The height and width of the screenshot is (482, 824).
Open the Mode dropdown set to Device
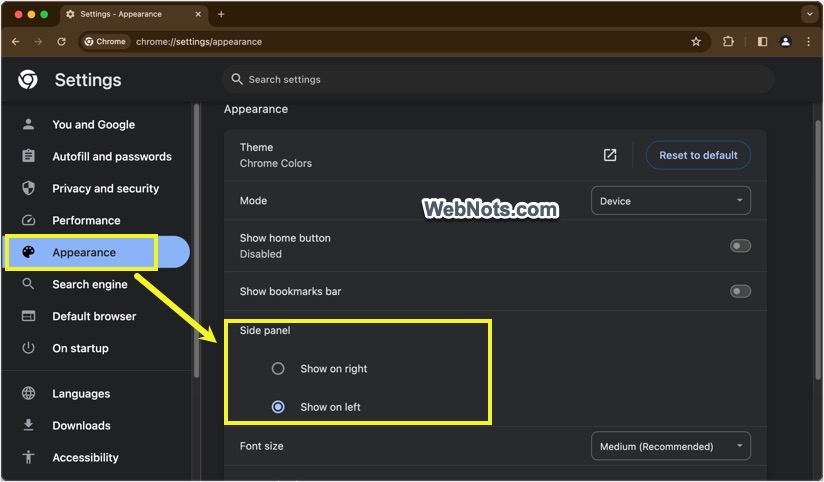[670, 201]
